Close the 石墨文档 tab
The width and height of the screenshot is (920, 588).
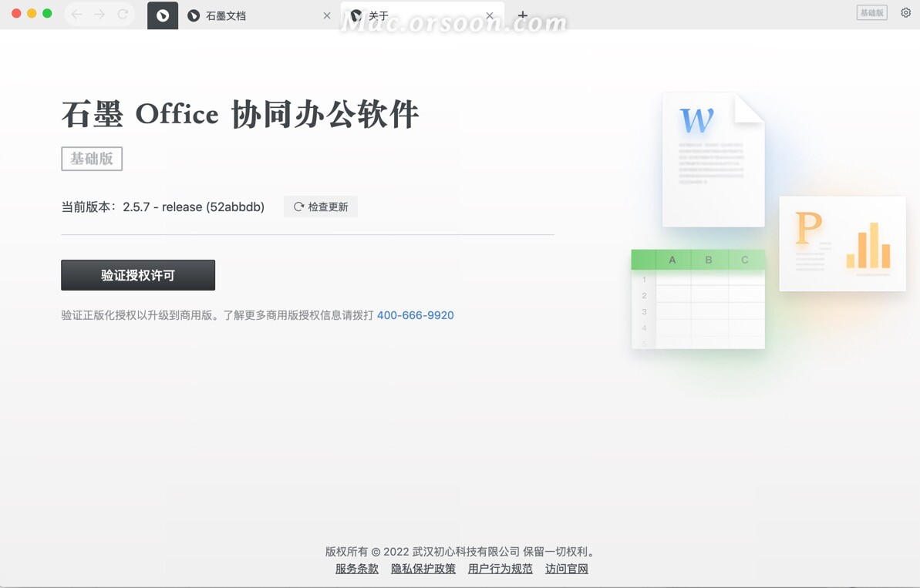[327, 16]
